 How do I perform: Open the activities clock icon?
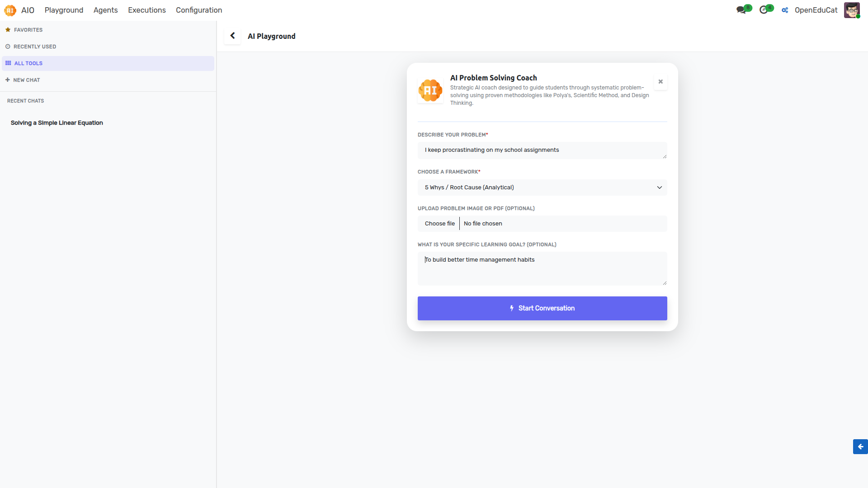click(x=764, y=10)
